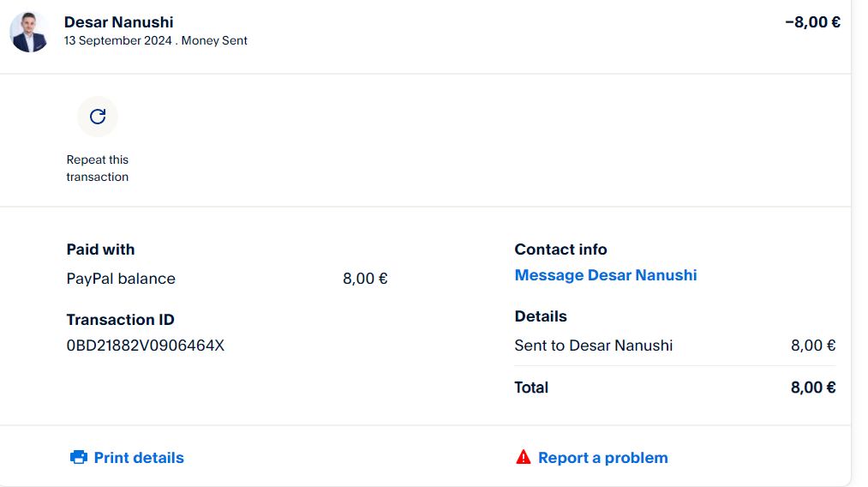Click the circular repeat transaction arrow icon
868x487 pixels.
98,117
